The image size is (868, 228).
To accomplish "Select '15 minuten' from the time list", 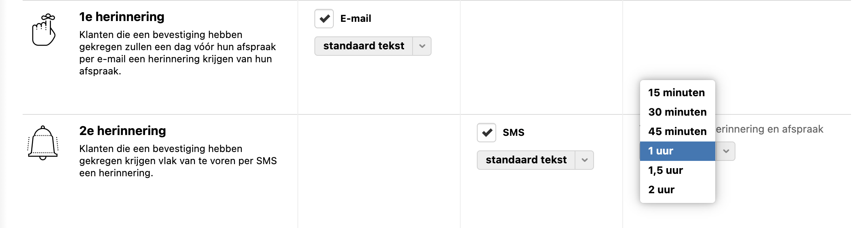I will click(676, 93).
